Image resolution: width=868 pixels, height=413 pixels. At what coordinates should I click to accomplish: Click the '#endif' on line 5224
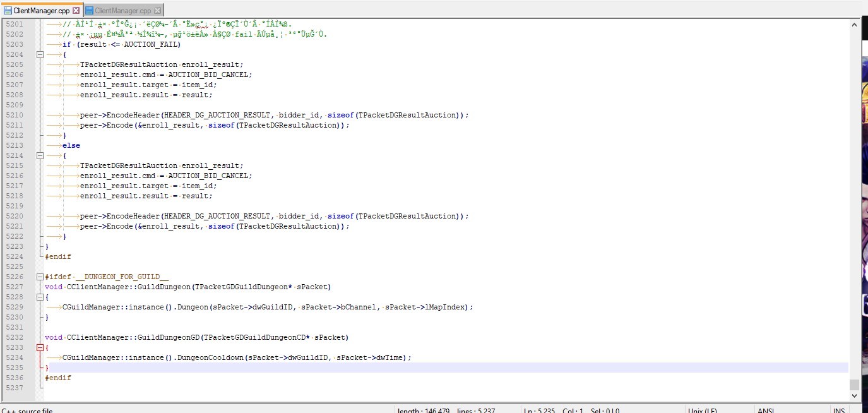[58, 256]
